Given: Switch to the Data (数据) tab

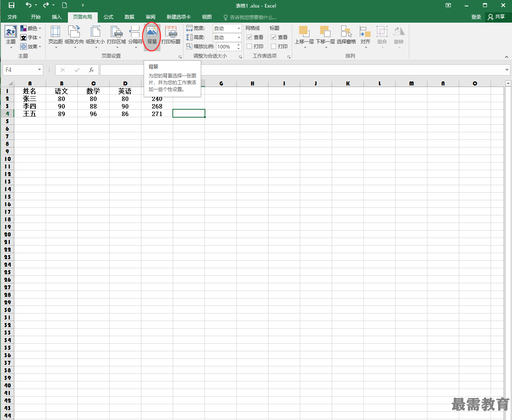Looking at the screenshot, I should [129, 17].
